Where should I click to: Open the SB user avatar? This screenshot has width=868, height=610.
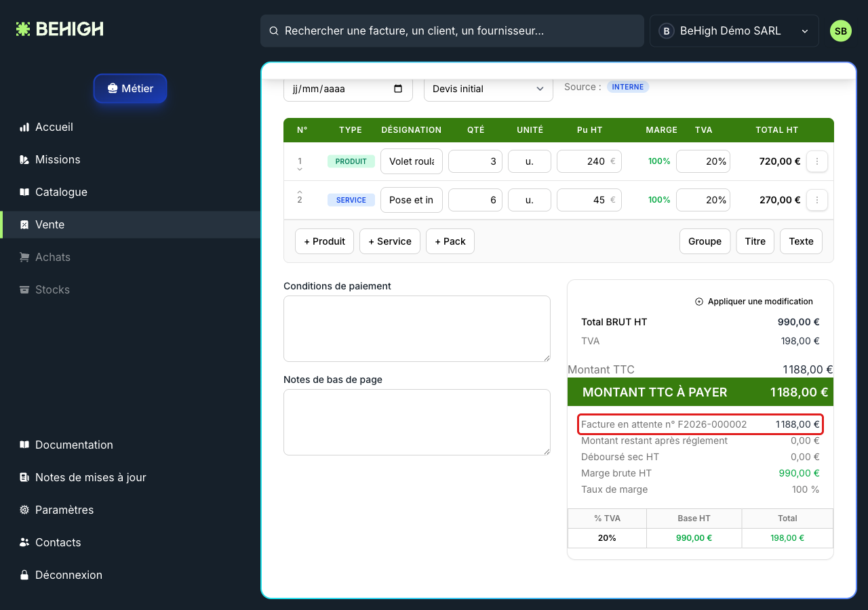coord(841,31)
